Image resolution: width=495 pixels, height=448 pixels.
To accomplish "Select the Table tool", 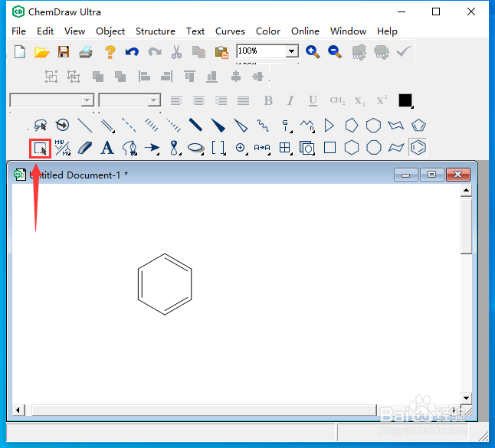I will click(x=285, y=148).
